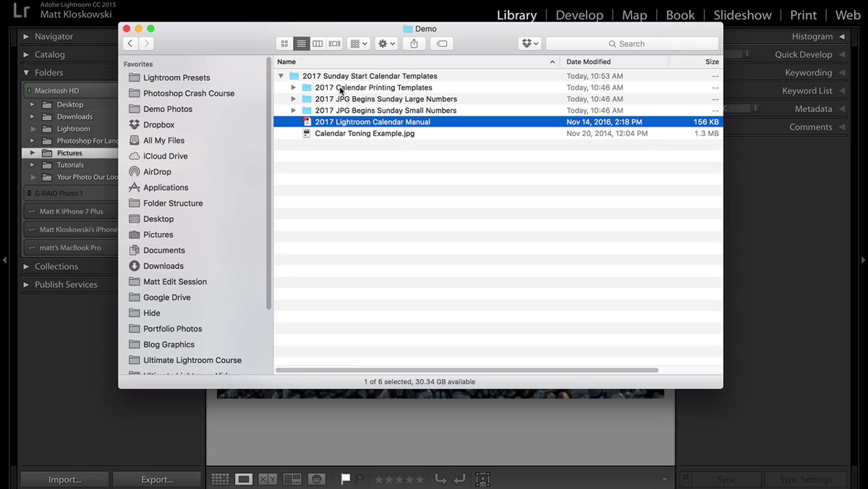This screenshot has width=868, height=489.
Task: Open the Finder gear action menu
Action: point(386,44)
